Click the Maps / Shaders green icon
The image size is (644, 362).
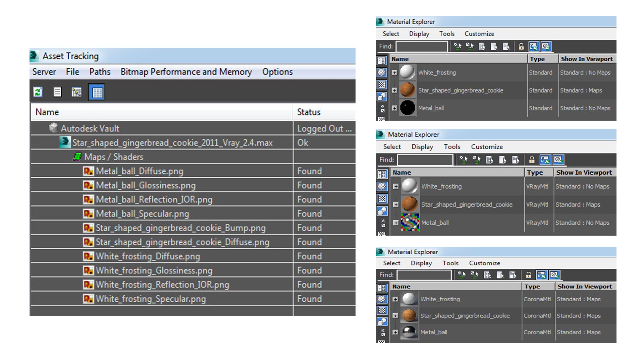click(77, 157)
